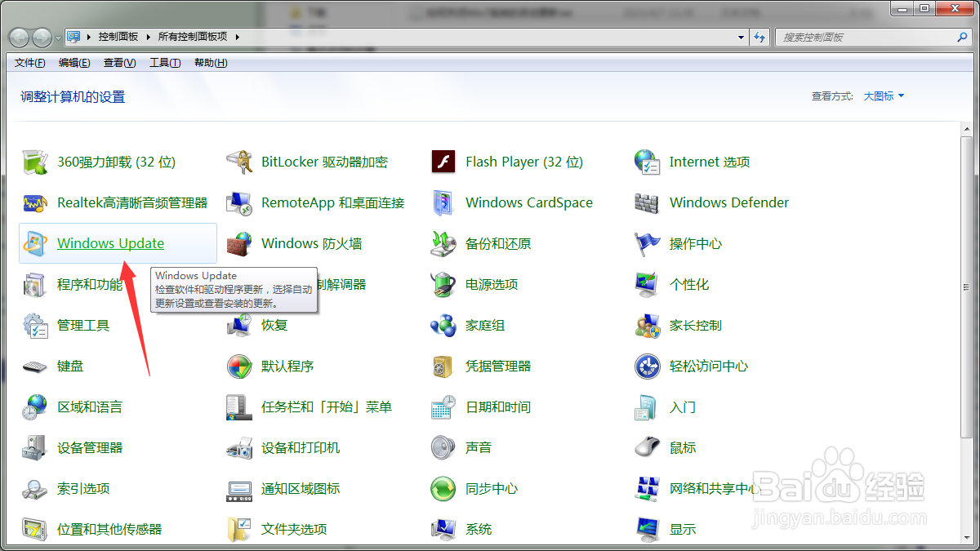980x551 pixels.
Task: Open the 入门 link
Action: (x=683, y=407)
